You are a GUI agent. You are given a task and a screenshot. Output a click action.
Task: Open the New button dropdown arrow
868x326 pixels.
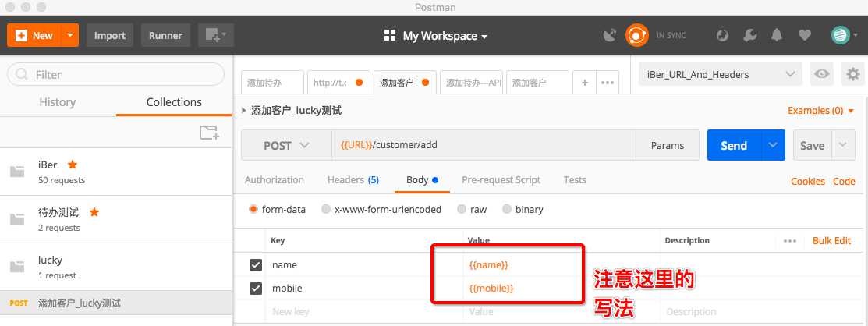tap(70, 35)
